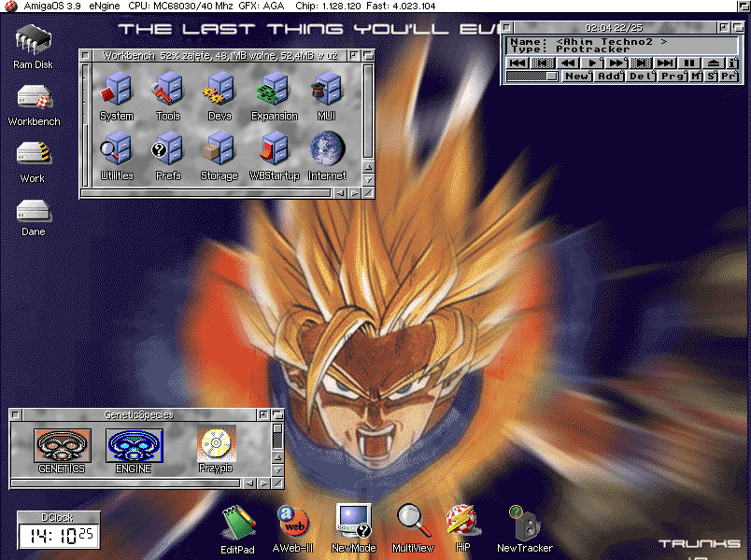This screenshot has height=560, width=751.
Task: Click the Workbench window horizontal scrollbar
Action: tap(205, 193)
